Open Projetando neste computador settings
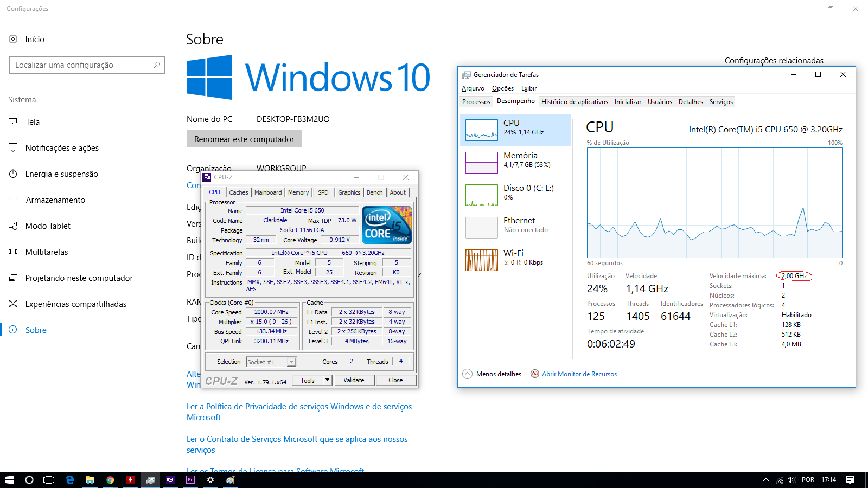868x488 pixels. click(x=79, y=278)
